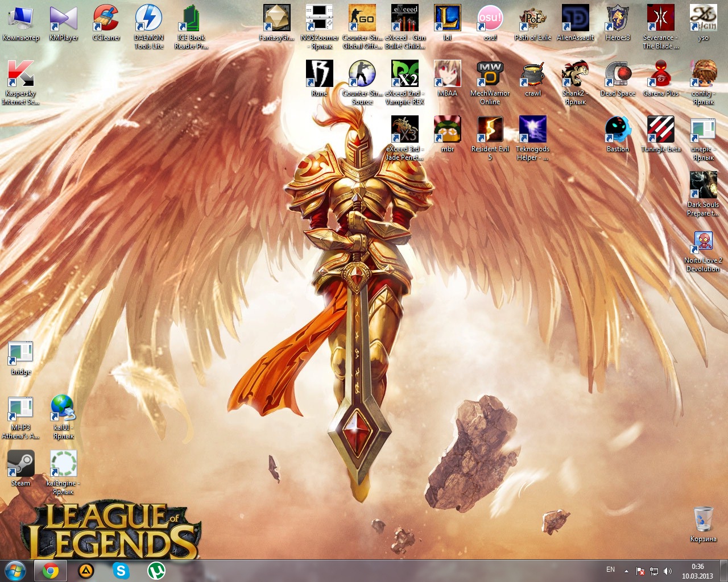Click the osu! desktop icon
The image size is (728, 582).
pos(490,23)
